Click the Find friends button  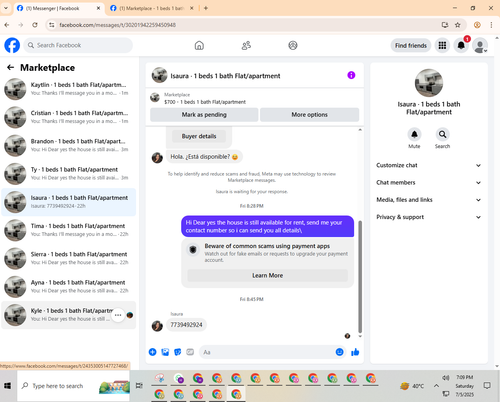point(411,46)
